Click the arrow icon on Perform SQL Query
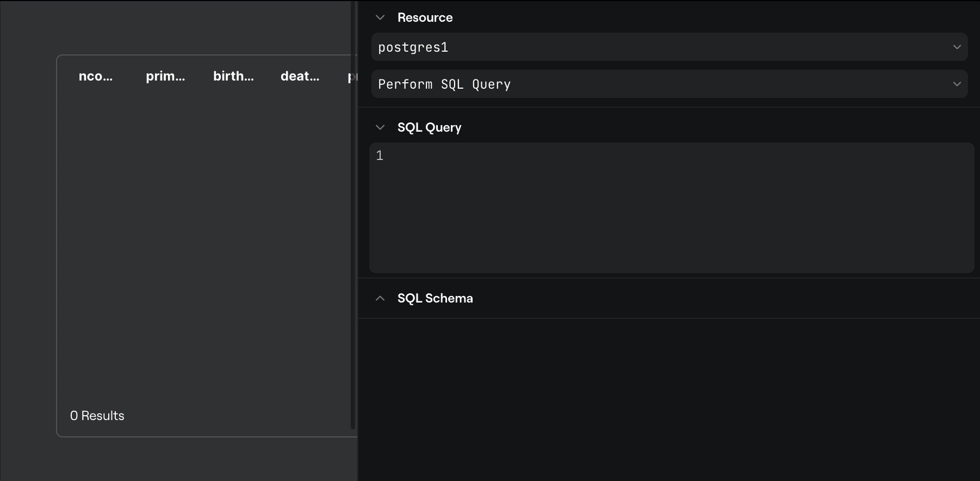The height and width of the screenshot is (481, 980). [957, 84]
